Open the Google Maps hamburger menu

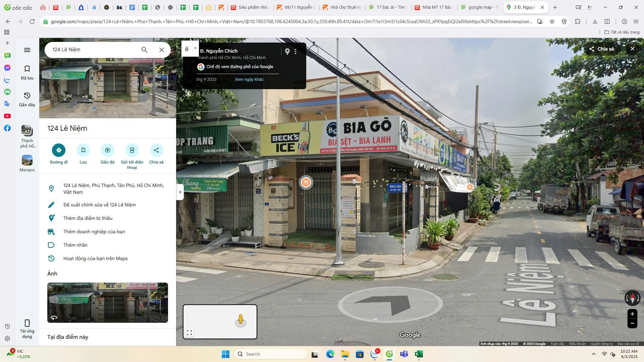pyautogui.click(x=27, y=50)
